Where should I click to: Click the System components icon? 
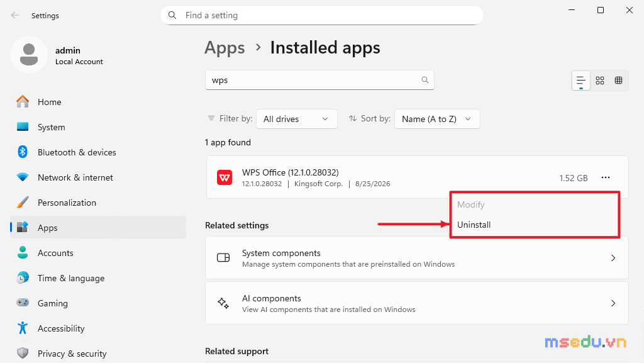(223, 258)
